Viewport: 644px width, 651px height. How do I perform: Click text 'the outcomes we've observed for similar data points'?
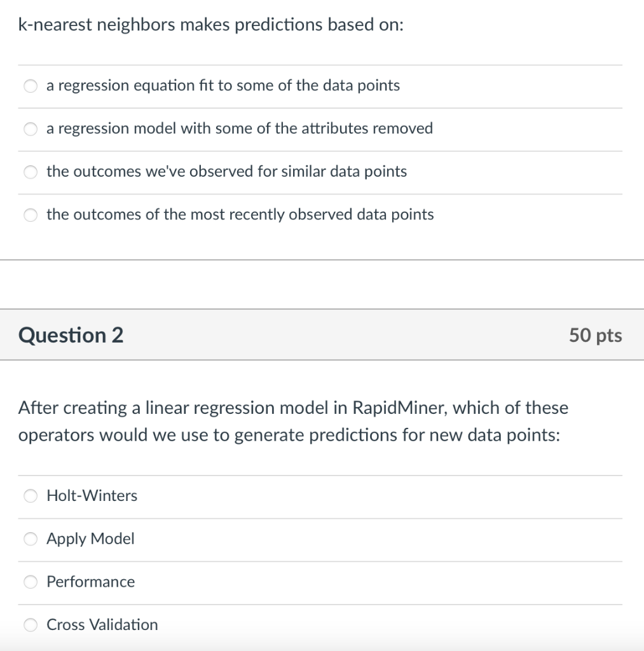(227, 172)
